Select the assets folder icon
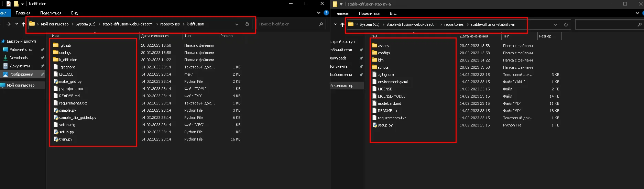This screenshot has width=644, height=189. [374, 45]
